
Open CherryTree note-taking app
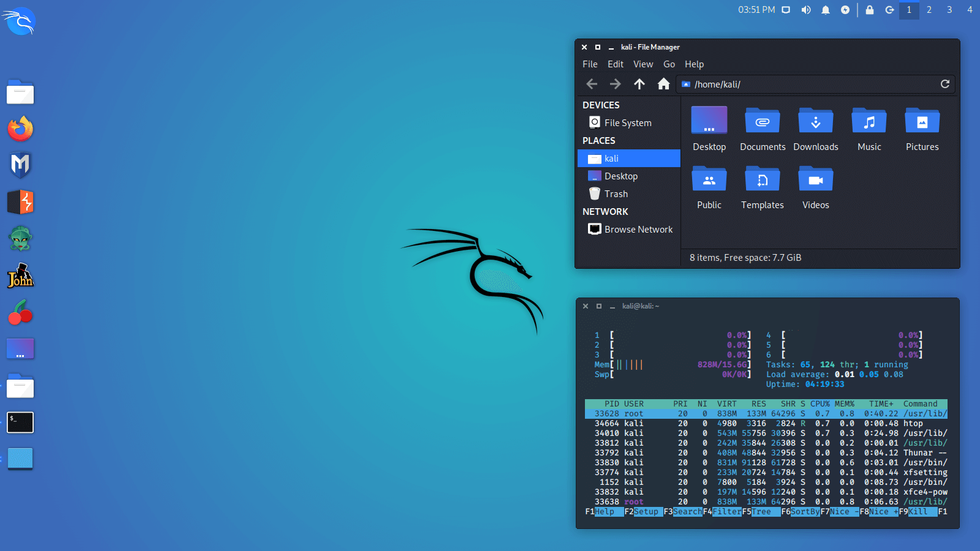click(x=20, y=312)
